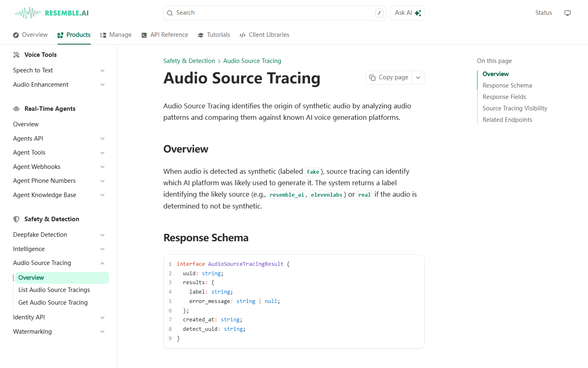The image size is (588, 368).
Task: Click the slash shortcut key badge
Action: [379, 13]
